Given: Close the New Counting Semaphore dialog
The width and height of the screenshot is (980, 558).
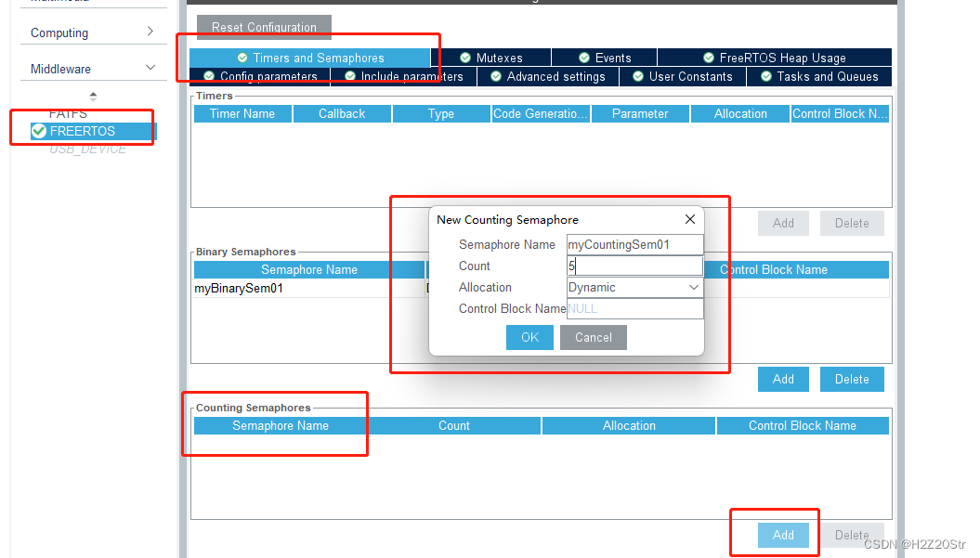Looking at the screenshot, I should (x=690, y=219).
